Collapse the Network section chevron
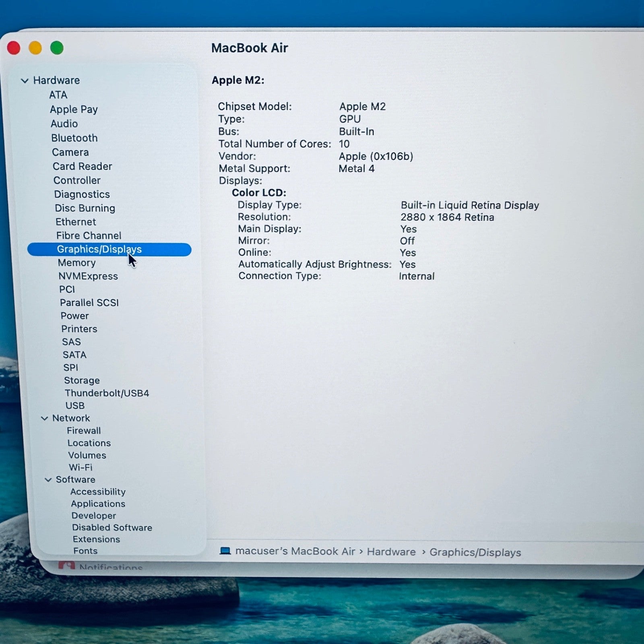644x644 pixels. tap(45, 419)
